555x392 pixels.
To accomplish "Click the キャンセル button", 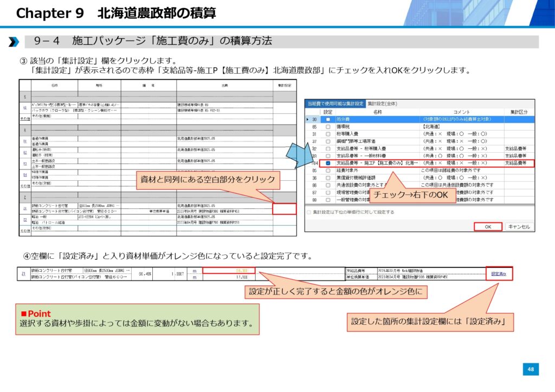I will (x=519, y=227).
